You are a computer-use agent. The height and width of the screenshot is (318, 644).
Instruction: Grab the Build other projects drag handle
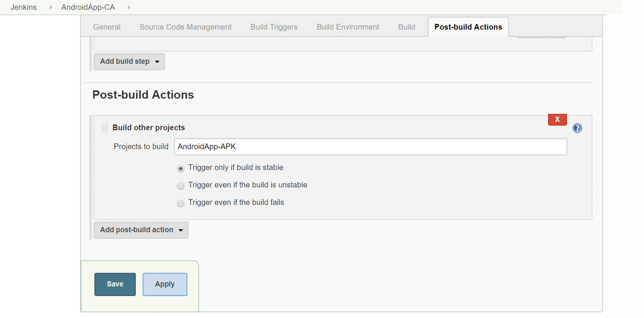pyautogui.click(x=104, y=128)
